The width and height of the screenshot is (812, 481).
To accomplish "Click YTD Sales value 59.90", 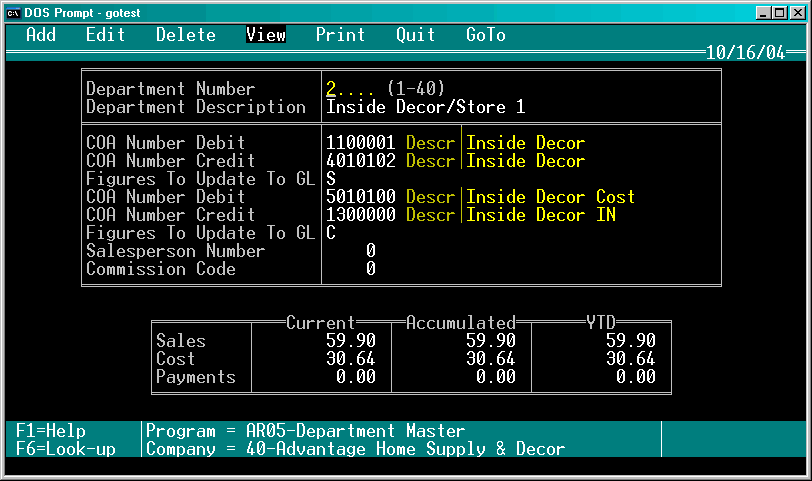I will (631, 341).
